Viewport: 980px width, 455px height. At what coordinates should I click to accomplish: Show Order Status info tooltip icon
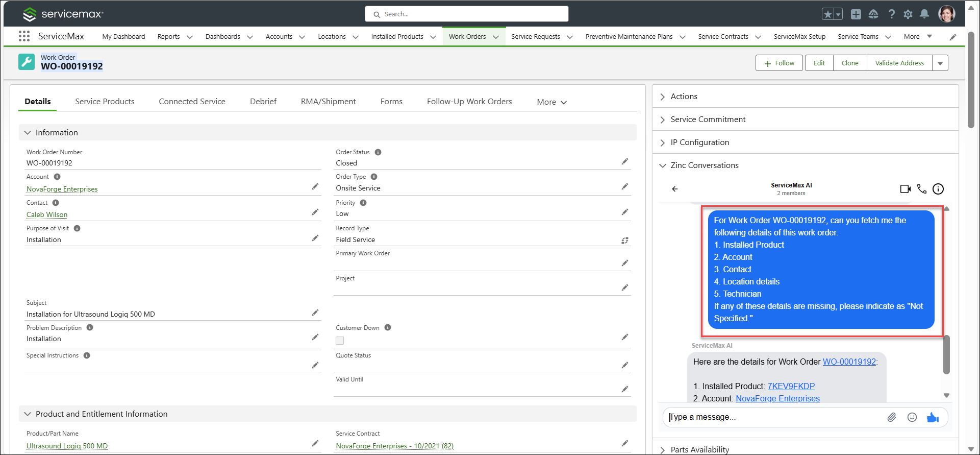point(378,152)
